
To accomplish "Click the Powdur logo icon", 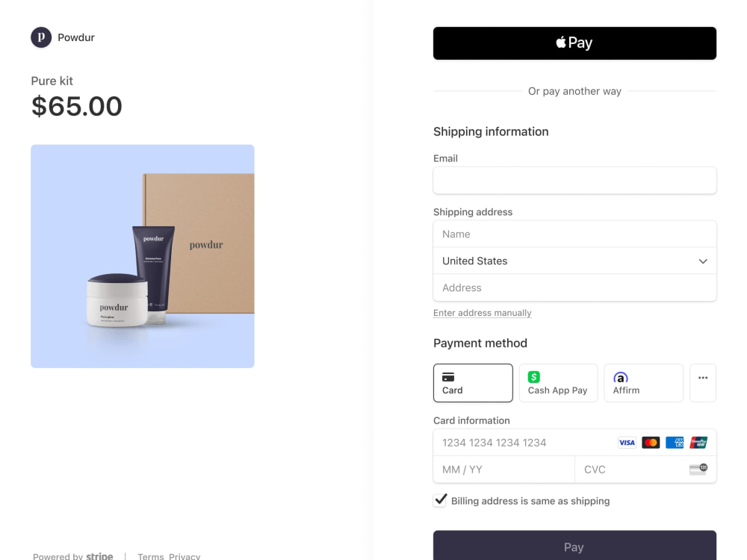I will coord(41,37).
